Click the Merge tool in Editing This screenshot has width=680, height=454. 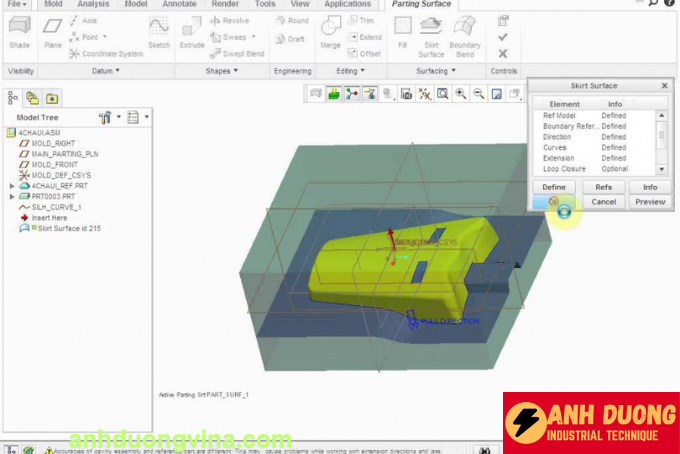[330, 33]
